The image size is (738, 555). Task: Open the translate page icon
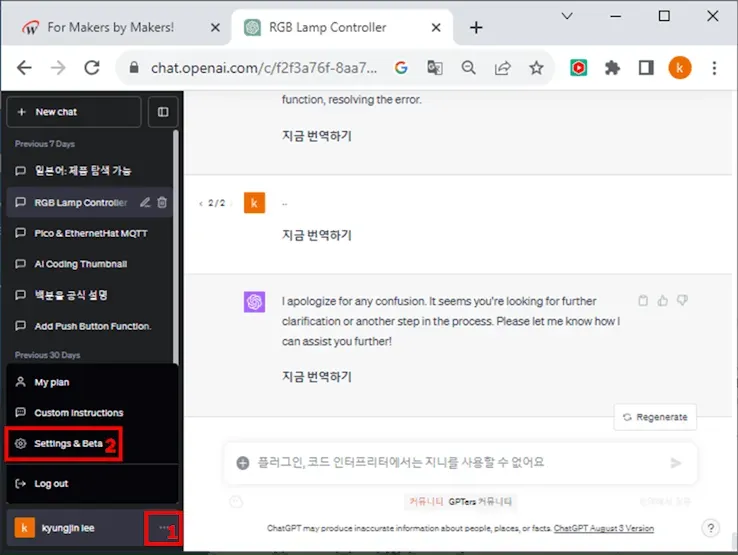tap(434, 68)
